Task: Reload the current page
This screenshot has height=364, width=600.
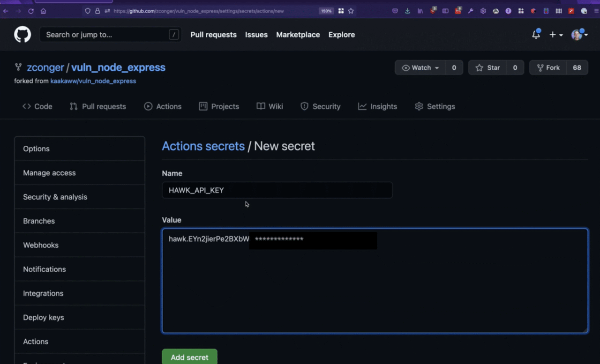Action: tap(31, 11)
